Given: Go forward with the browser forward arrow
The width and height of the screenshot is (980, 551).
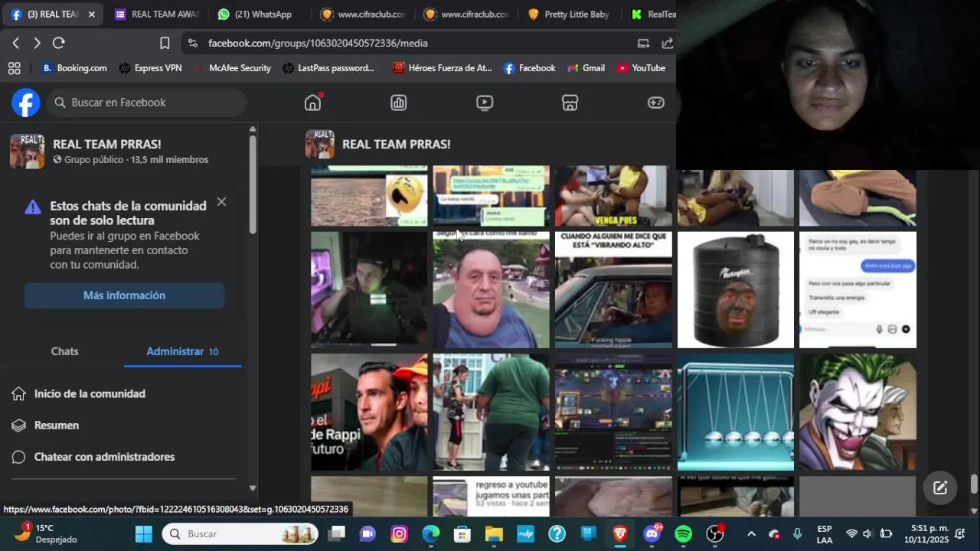Looking at the screenshot, I should [x=37, y=43].
